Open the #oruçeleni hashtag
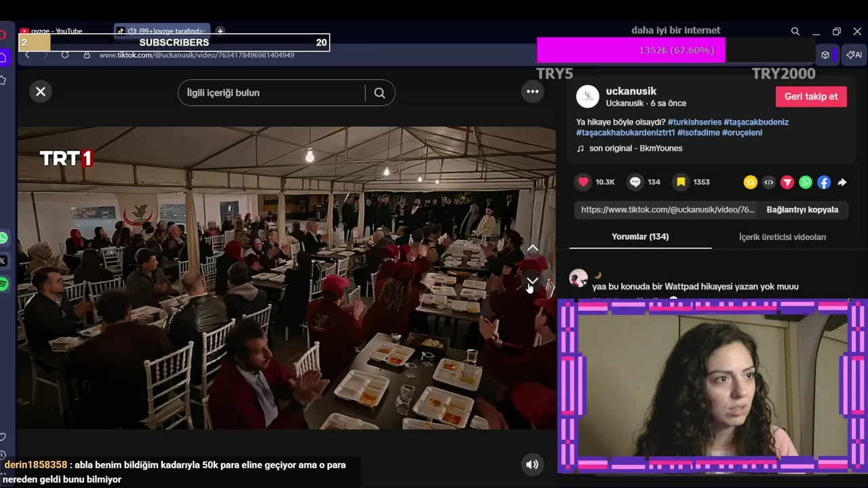The width and height of the screenshot is (868, 488). coord(742,133)
